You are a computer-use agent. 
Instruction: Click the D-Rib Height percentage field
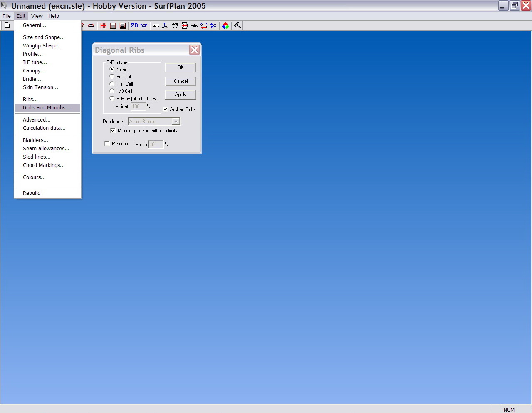[138, 107]
